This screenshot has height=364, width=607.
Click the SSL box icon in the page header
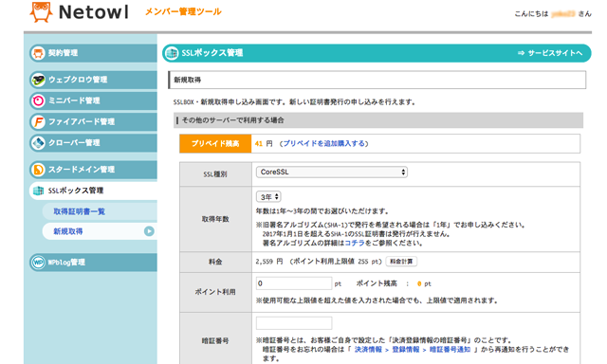click(x=172, y=53)
